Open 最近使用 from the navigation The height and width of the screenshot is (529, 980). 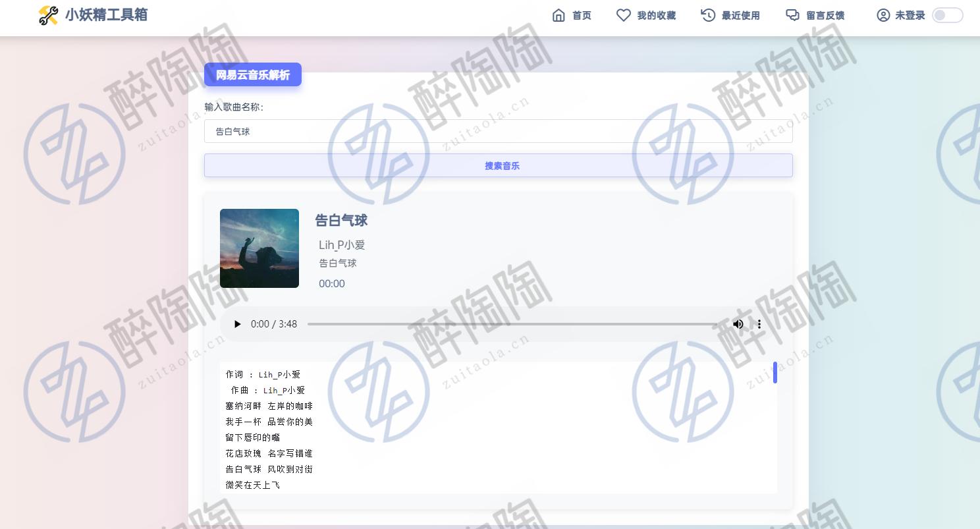pos(740,15)
